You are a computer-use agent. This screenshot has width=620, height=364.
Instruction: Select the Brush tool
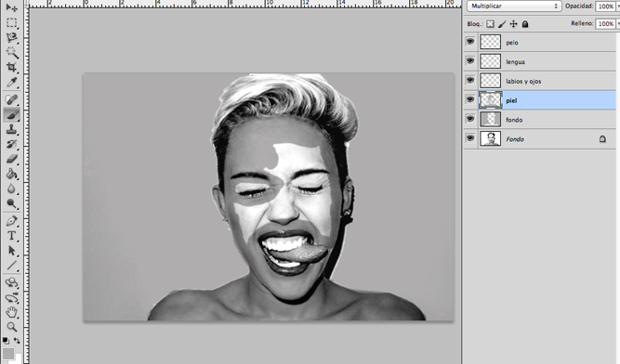pyautogui.click(x=11, y=114)
